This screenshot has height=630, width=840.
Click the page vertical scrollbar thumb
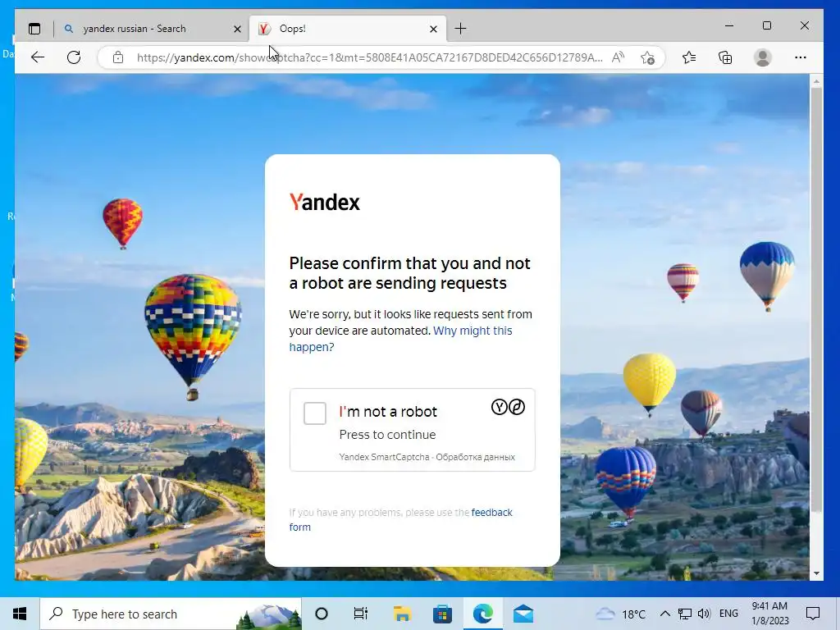coord(816,299)
